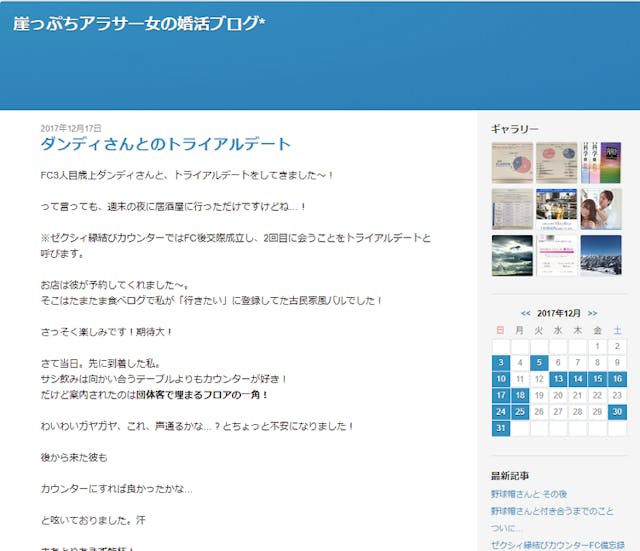Select calendar date 30
This screenshot has height=551, width=640.
pos(617,412)
